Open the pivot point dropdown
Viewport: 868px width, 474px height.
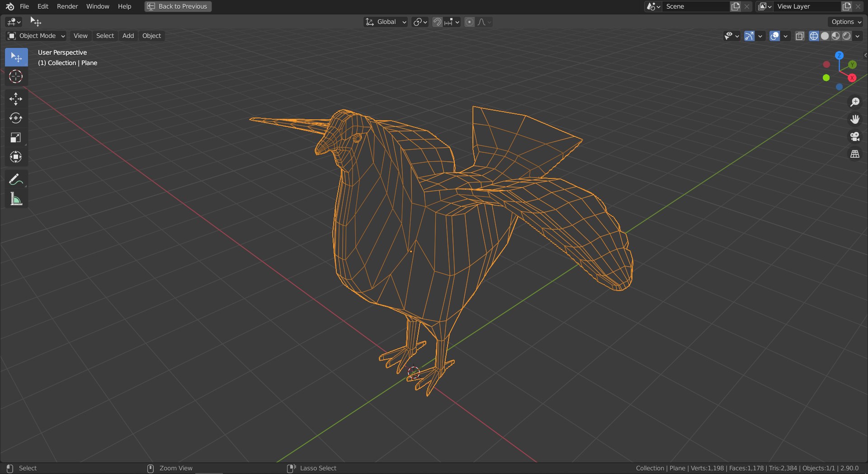click(x=420, y=22)
